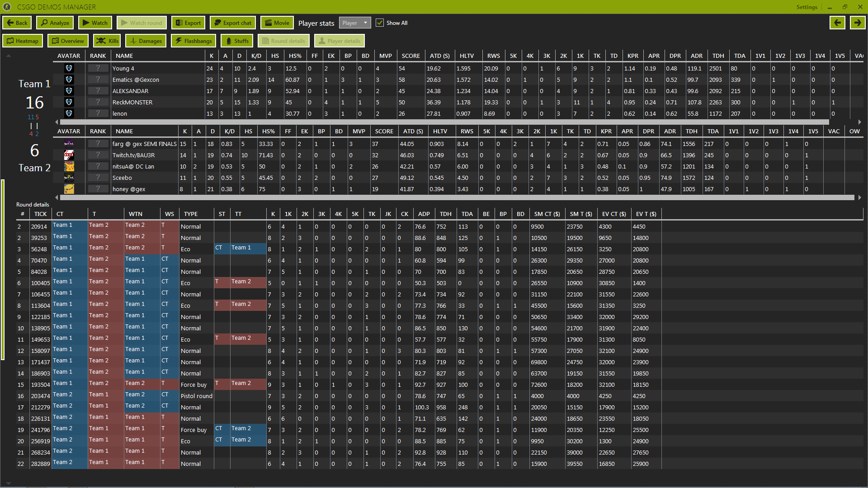Open the Damages view
Viewport: 868px width, 488px height.
coord(146,41)
